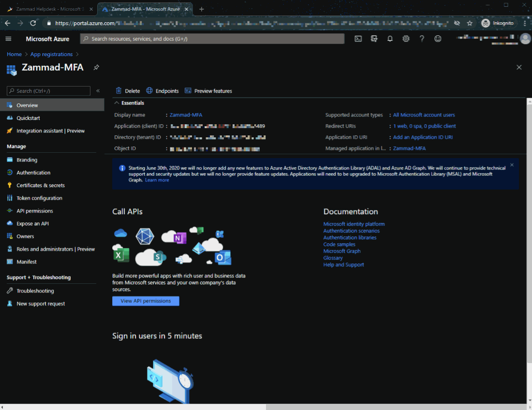Open managed application Zammad-MFA link

pos(409,148)
